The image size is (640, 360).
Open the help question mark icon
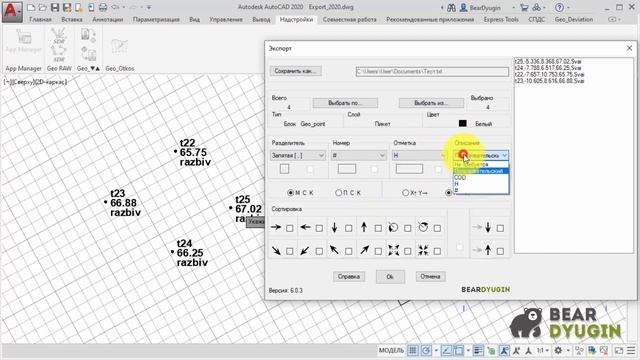click(559, 7)
